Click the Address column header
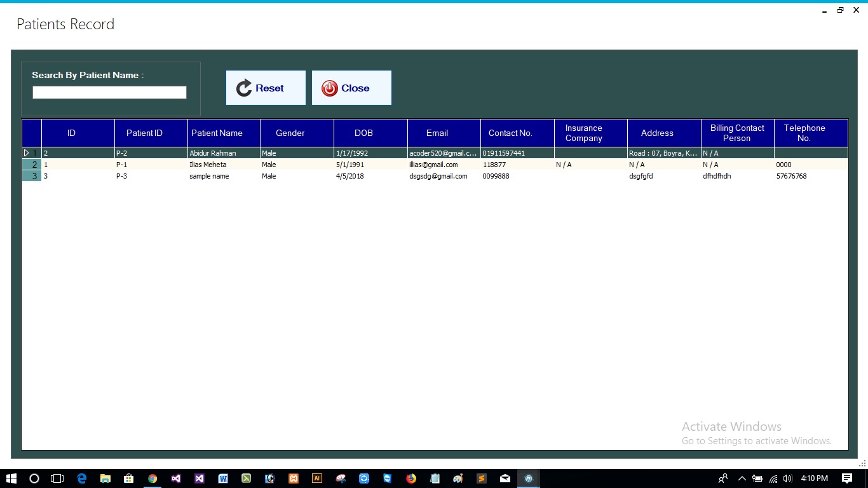 [664, 133]
